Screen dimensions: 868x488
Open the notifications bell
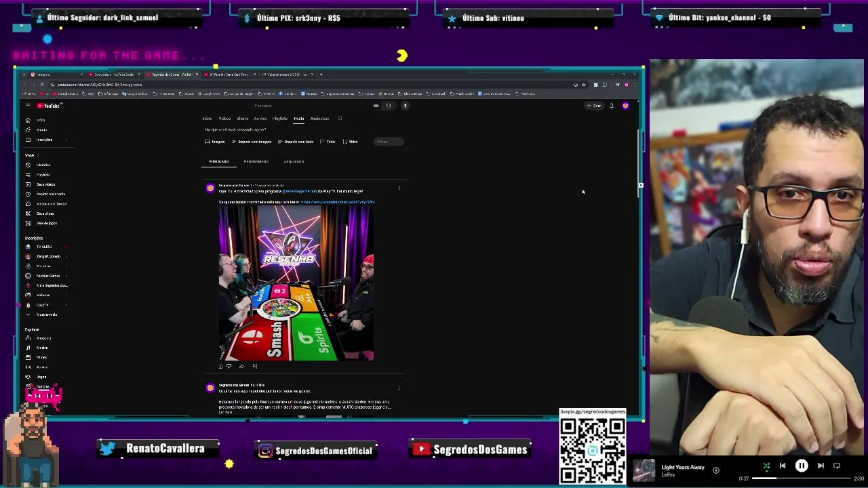click(x=611, y=106)
